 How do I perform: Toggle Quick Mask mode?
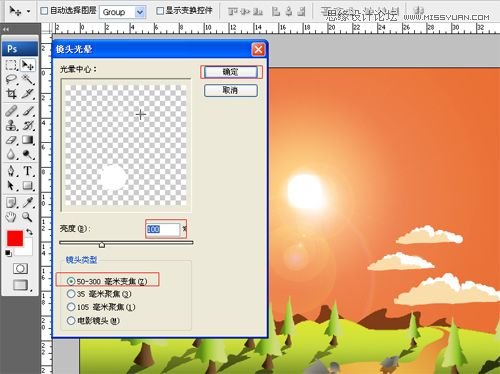click(x=20, y=268)
